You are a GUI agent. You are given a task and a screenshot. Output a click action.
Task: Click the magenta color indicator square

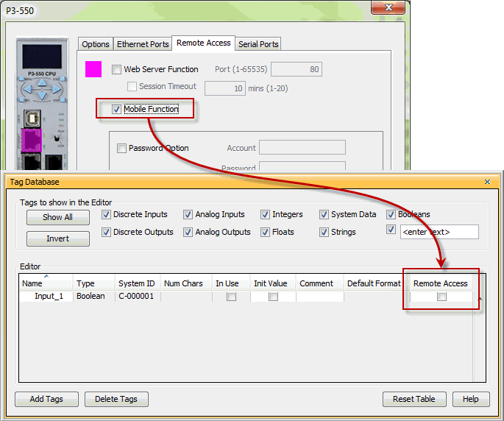click(x=93, y=69)
